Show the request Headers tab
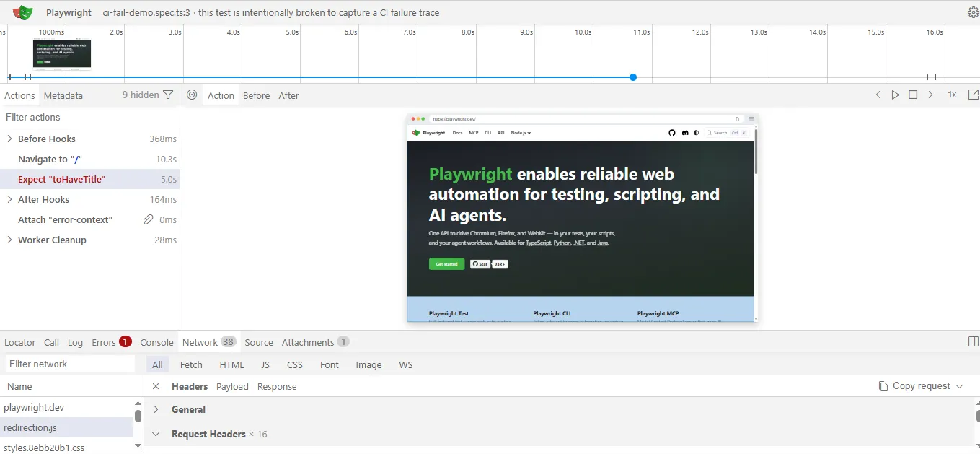This screenshot has height=454, width=980. click(190, 386)
